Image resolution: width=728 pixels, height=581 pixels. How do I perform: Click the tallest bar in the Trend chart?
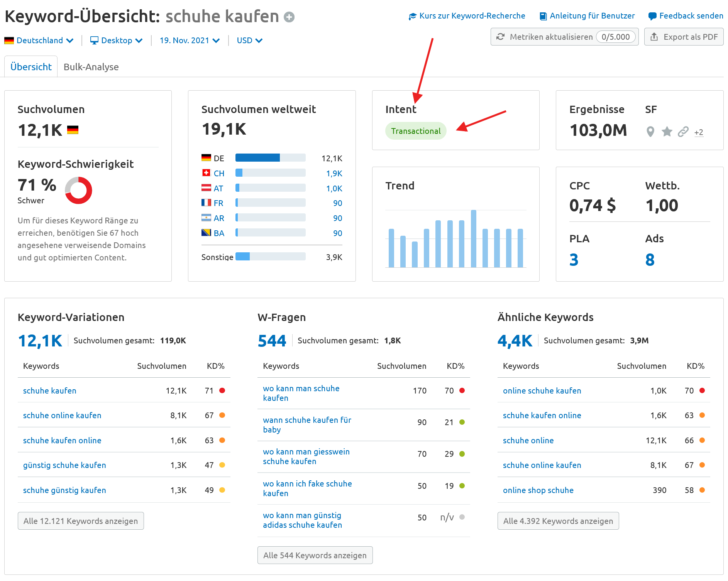click(x=474, y=238)
